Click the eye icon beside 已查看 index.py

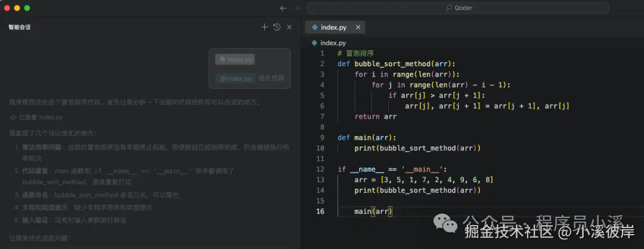point(13,117)
